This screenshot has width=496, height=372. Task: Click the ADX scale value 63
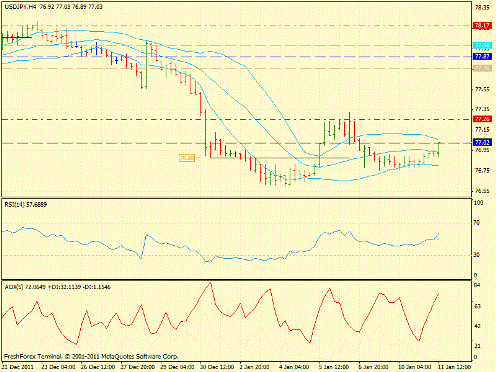point(477,306)
